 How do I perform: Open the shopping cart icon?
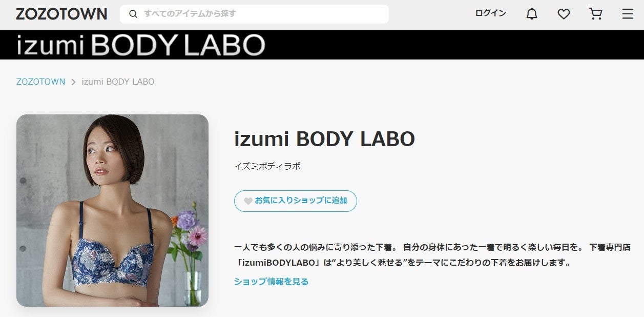click(596, 14)
